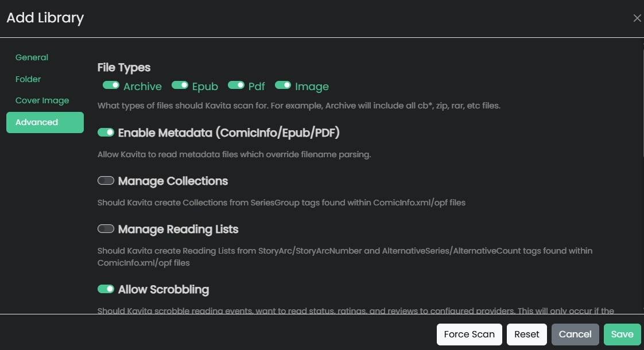Click the Force Scan button

(x=469, y=335)
